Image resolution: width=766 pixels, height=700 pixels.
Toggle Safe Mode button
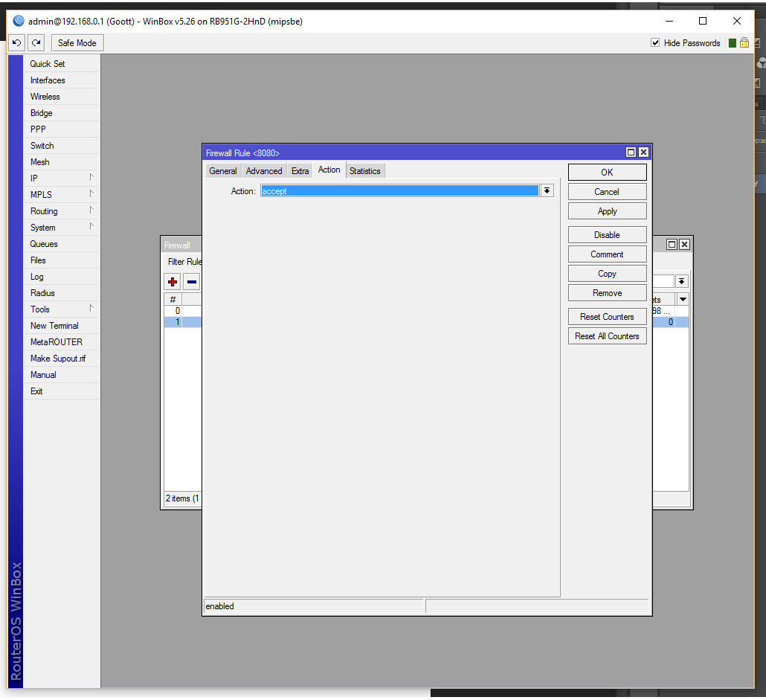[77, 43]
